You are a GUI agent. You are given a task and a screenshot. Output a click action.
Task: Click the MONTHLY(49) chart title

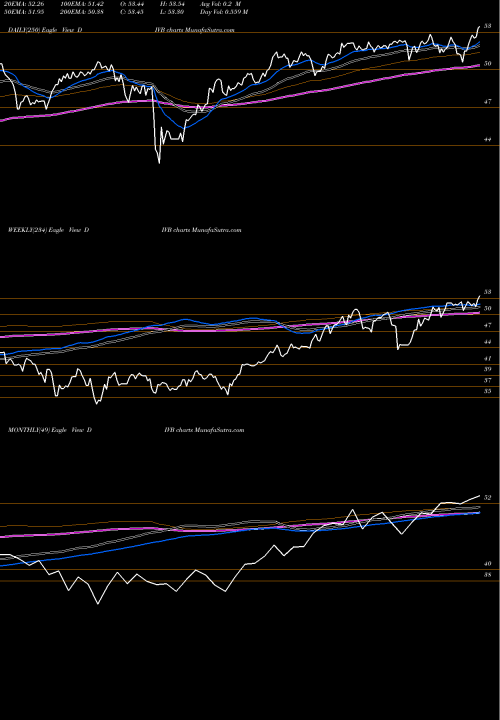pos(50,430)
